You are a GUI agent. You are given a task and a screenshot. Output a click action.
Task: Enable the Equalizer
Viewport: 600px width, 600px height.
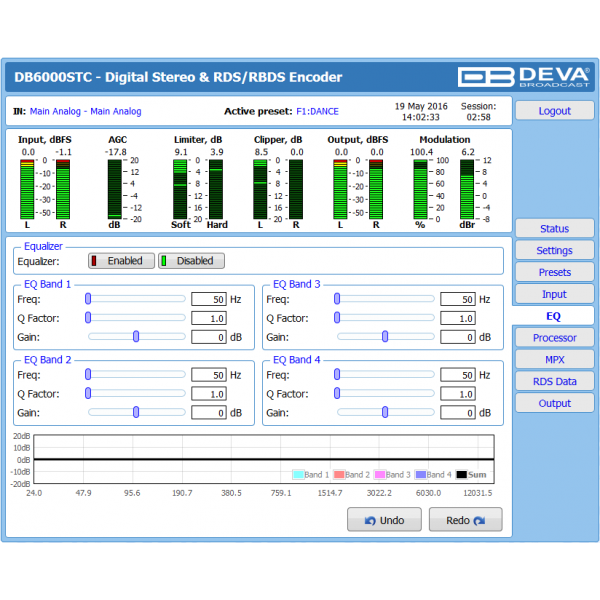(121, 261)
